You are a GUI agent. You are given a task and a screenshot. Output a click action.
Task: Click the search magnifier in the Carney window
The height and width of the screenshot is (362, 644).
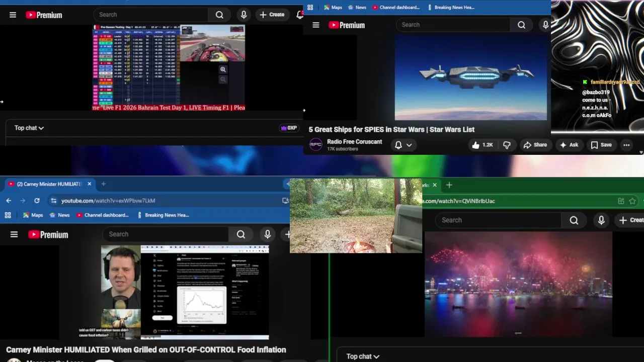tap(241, 234)
